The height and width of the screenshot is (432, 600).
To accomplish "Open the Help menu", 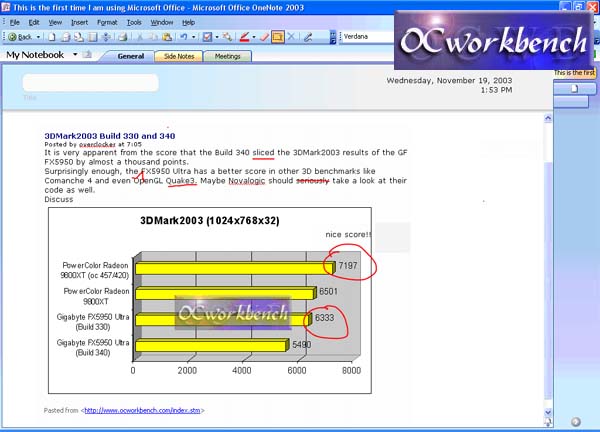I will tap(188, 23).
